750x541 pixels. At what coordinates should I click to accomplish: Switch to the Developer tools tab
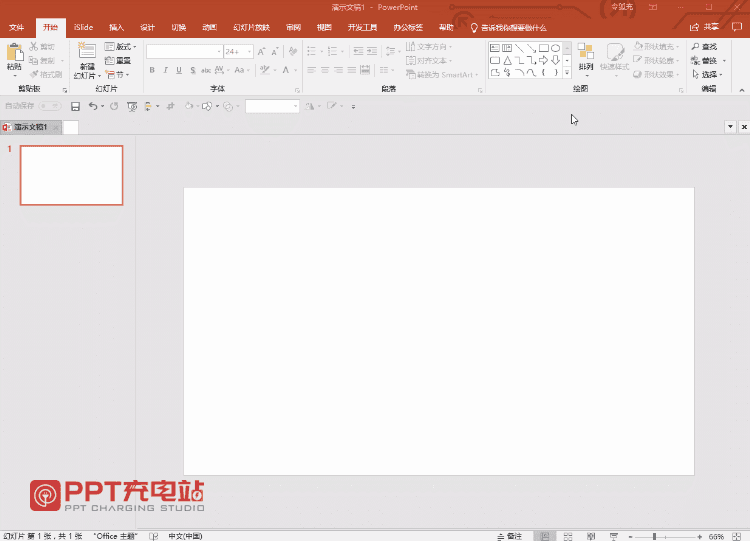(x=362, y=28)
